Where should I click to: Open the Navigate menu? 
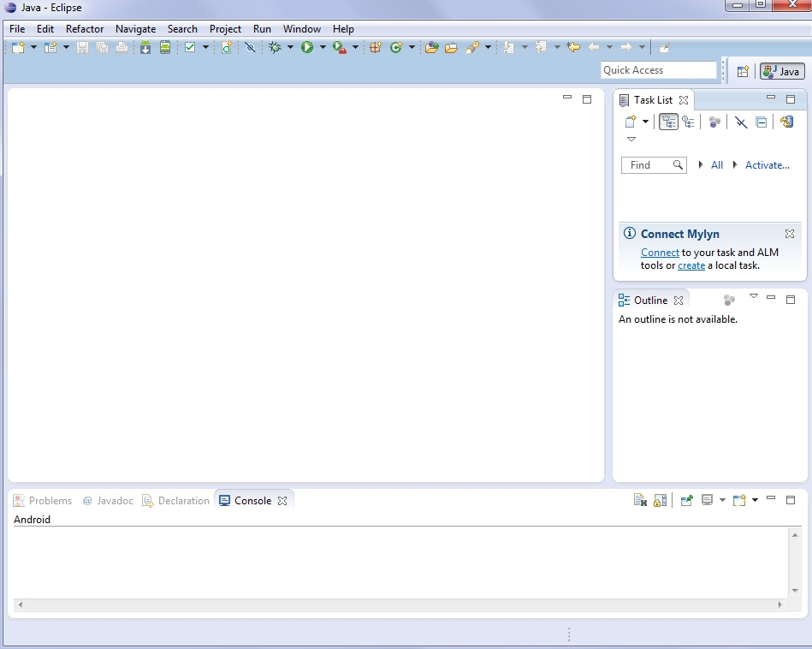pyautogui.click(x=136, y=29)
